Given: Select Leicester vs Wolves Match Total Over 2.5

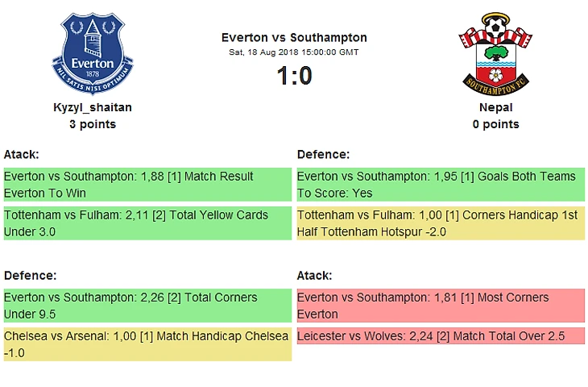Looking at the screenshot, I should pos(440,336).
